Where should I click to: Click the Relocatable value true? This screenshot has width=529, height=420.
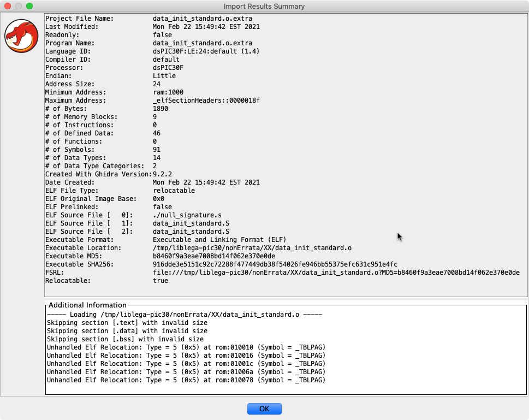[x=161, y=281]
